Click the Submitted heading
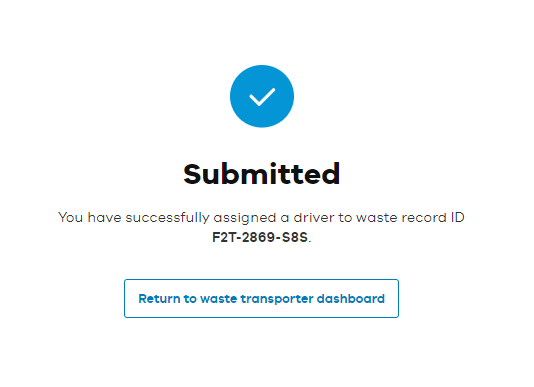The width and height of the screenshot is (534, 387). [262, 174]
